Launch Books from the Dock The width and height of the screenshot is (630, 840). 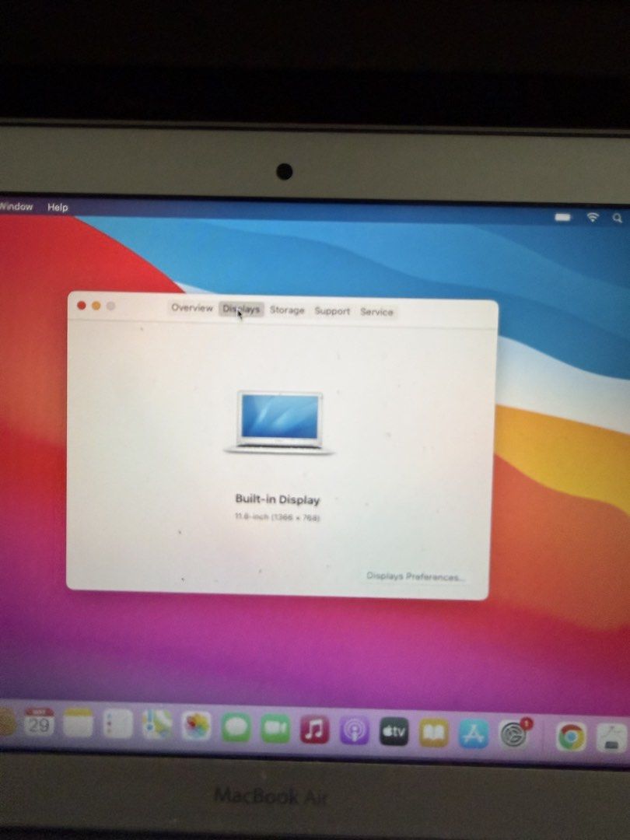tap(433, 733)
